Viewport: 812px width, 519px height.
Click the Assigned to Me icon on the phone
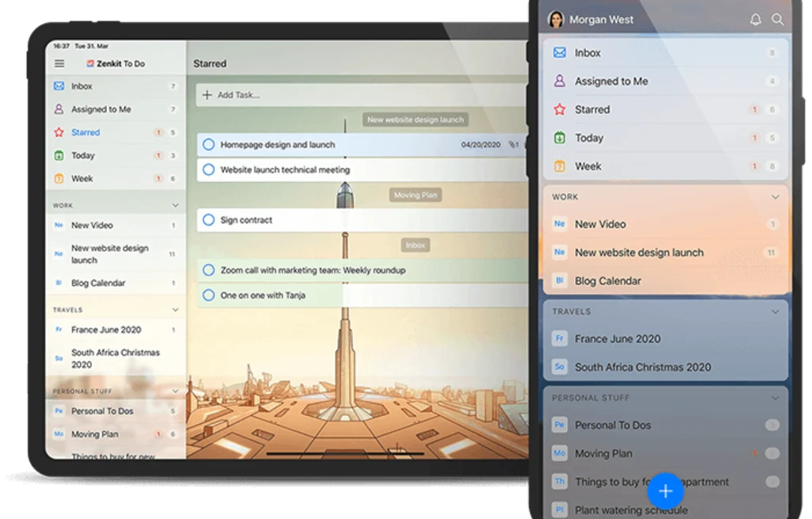pyautogui.click(x=560, y=81)
